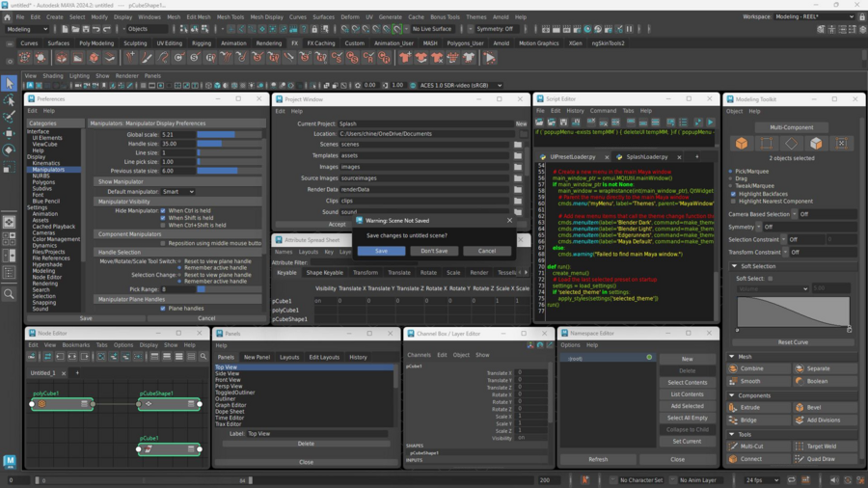
Task: Enable the Highlight Backfaces checkbox
Action: point(732,194)
